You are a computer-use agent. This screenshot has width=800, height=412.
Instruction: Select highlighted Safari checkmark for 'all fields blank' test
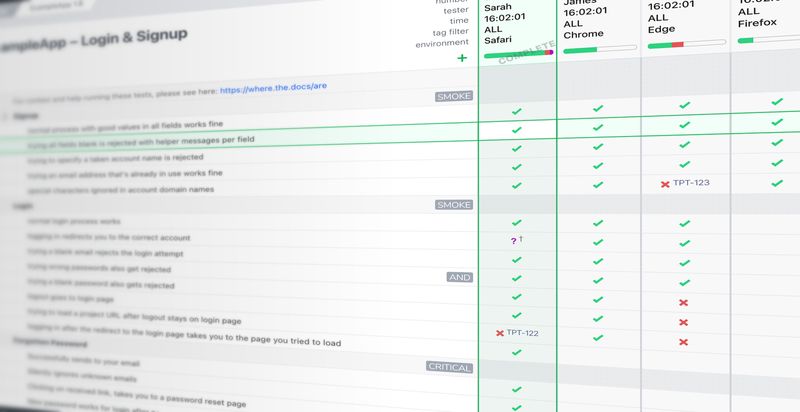[x=517, y=130]
